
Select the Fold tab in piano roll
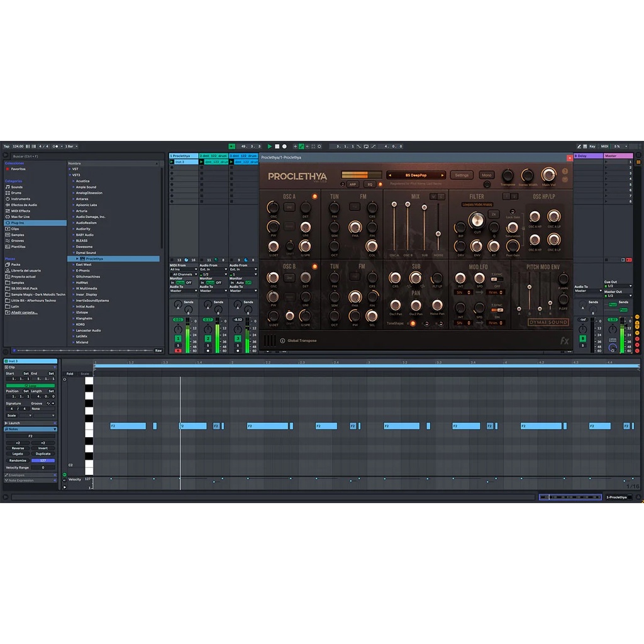pyautogui.click(x=70, y=374)
